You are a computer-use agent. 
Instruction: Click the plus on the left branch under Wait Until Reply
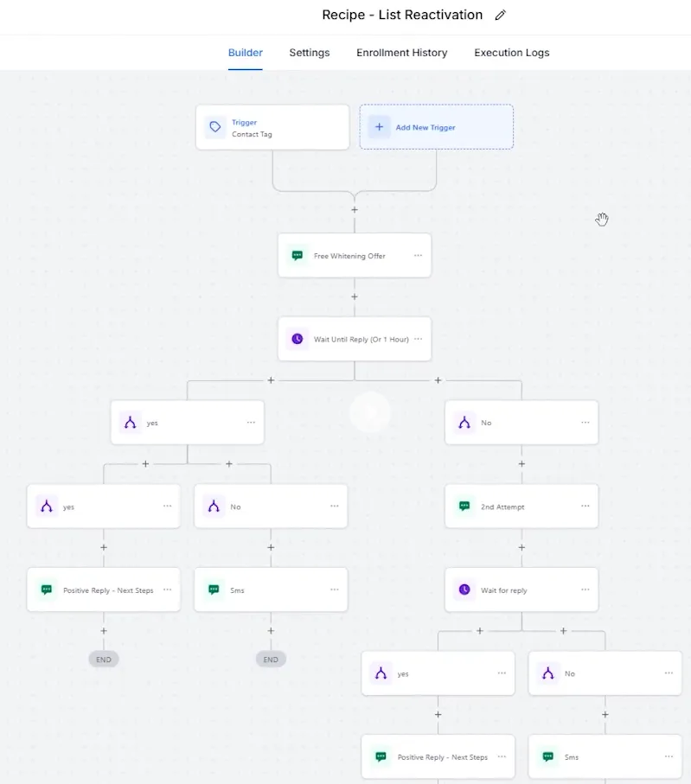pyautogui.click(x=271, y=380)
